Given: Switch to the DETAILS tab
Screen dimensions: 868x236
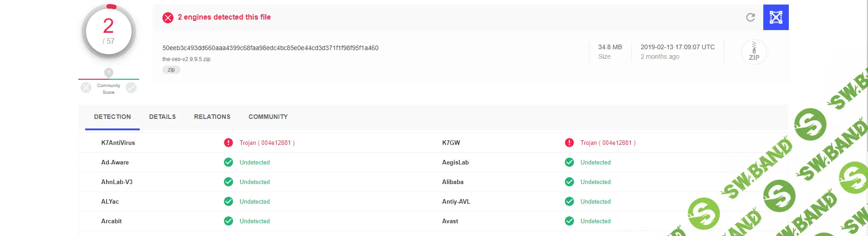Looking at the screenshot, I should (x=162, y=117).
